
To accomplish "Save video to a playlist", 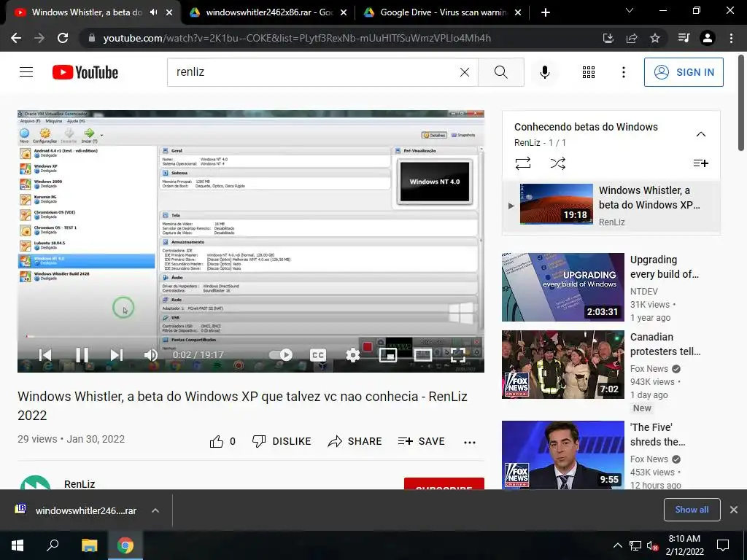I will click(422, 441).
